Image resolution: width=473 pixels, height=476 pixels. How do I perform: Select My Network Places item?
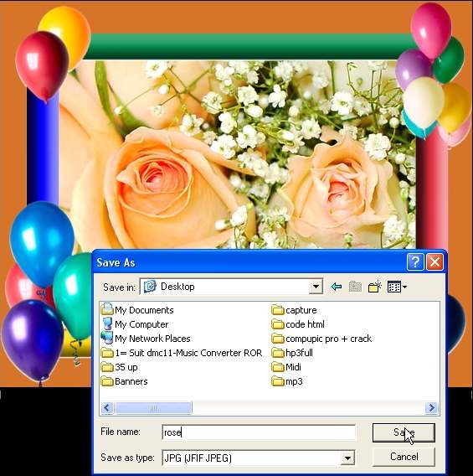(x=146, y=339)
